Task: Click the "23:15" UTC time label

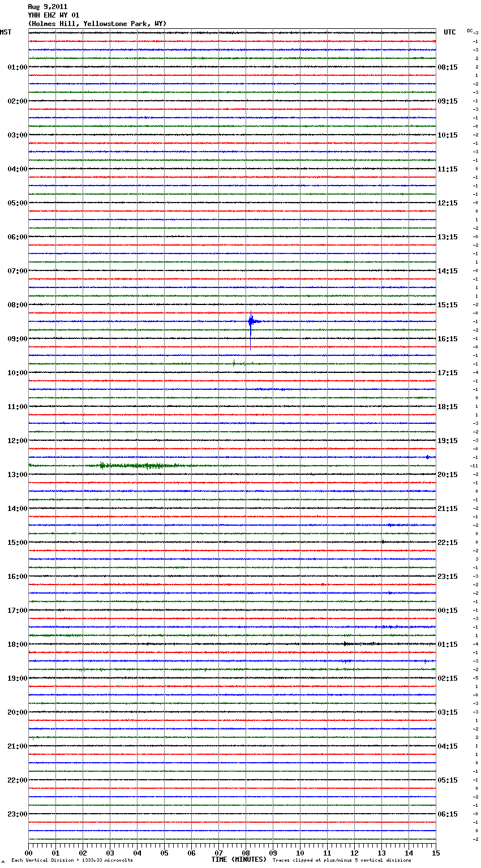Action: coord(448,577)
